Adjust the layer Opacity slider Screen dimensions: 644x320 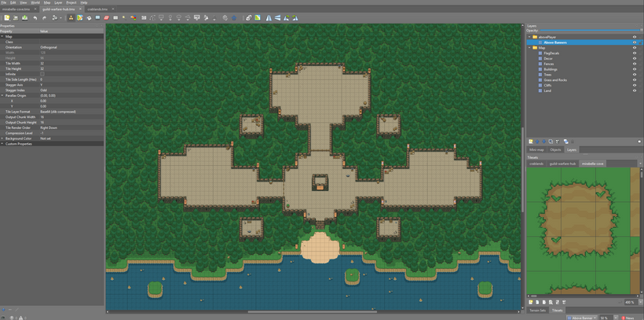tap(589, 30)
